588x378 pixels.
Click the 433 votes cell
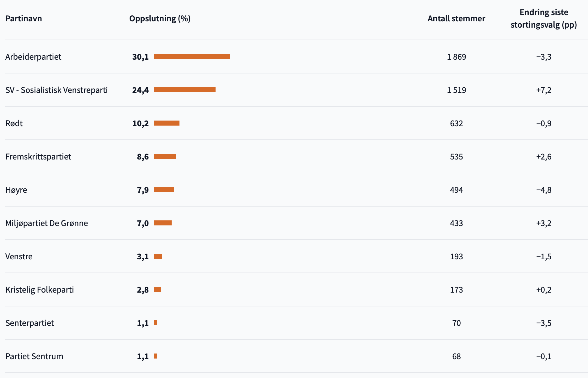[x=457, y=223]
